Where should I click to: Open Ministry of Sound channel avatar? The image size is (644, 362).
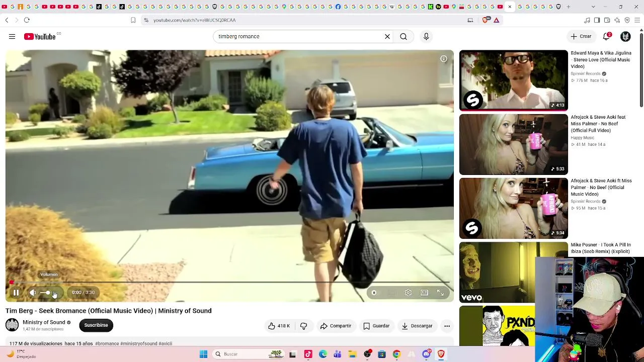click(12, 325)
